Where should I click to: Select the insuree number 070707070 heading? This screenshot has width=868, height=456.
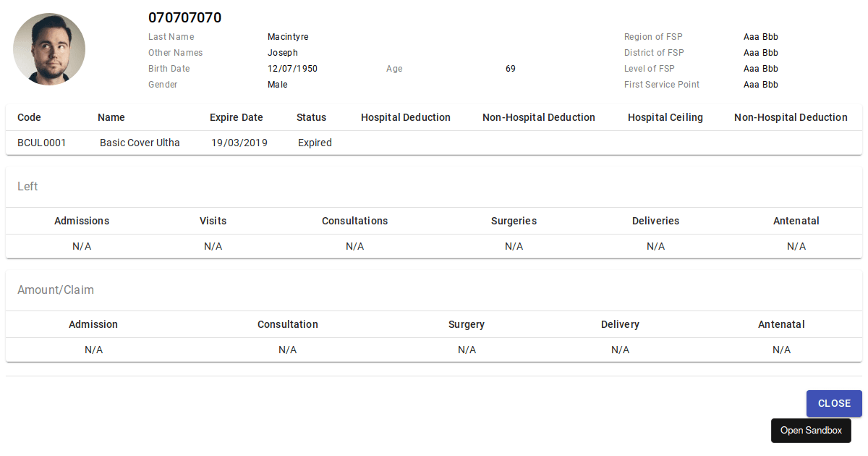(x=185, y=18)
